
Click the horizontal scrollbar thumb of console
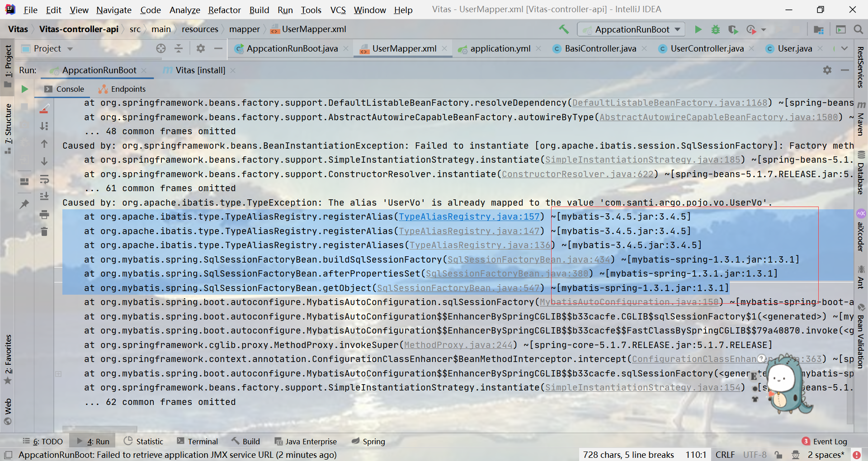(100, 428)
